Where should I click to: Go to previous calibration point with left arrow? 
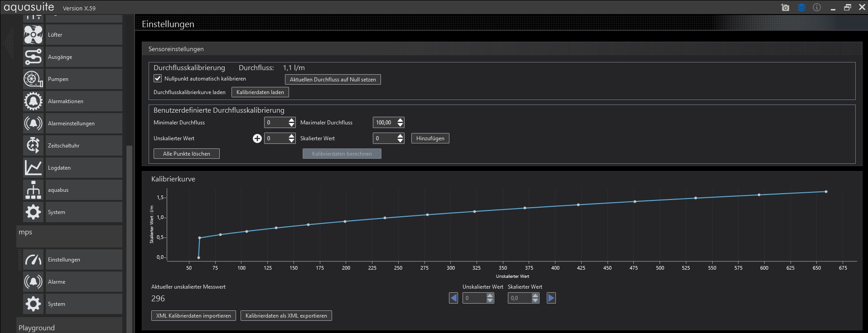453,298
